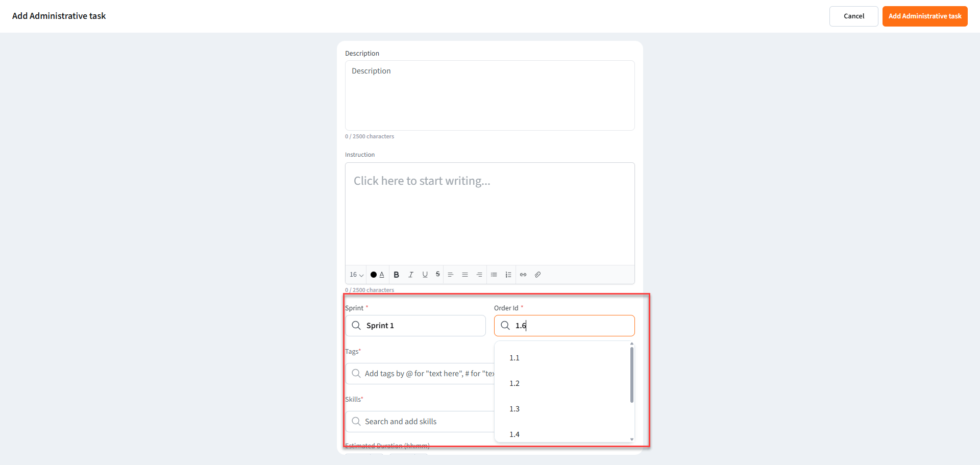The height and width of the screenshot is (465, 980).
Task: Insert a bulleted list
Action: (494, 275)
